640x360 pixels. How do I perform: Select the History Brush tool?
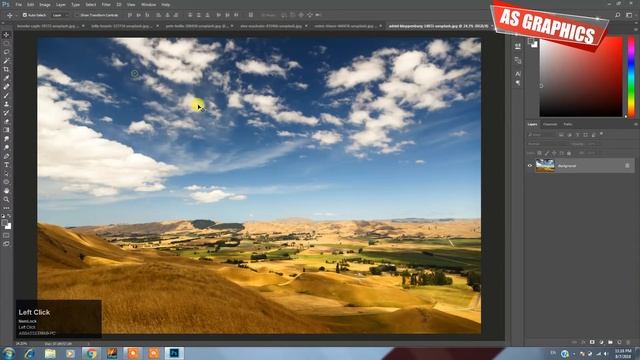pos(6,113)
